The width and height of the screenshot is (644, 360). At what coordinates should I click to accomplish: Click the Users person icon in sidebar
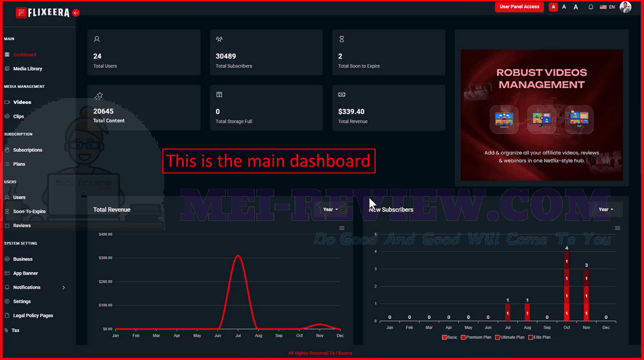(x=7, y=197)
